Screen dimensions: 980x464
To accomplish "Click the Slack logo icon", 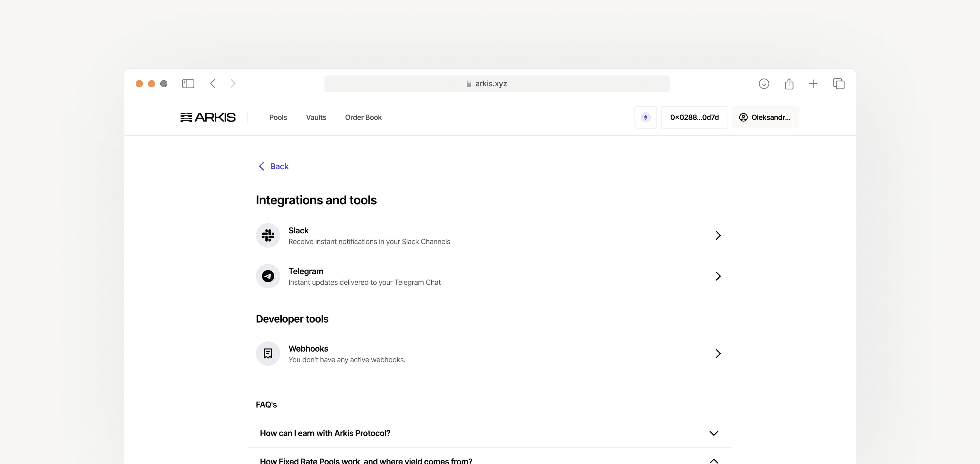I will pos(268,235).
